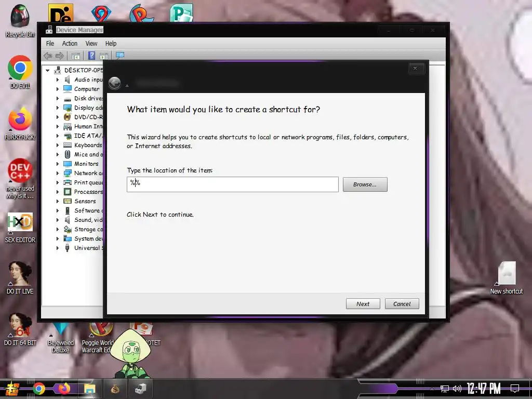Select the DO IT 64 BIT desktop icon
The height and width of the screenshot is (399, 532).
coord(20,329)
